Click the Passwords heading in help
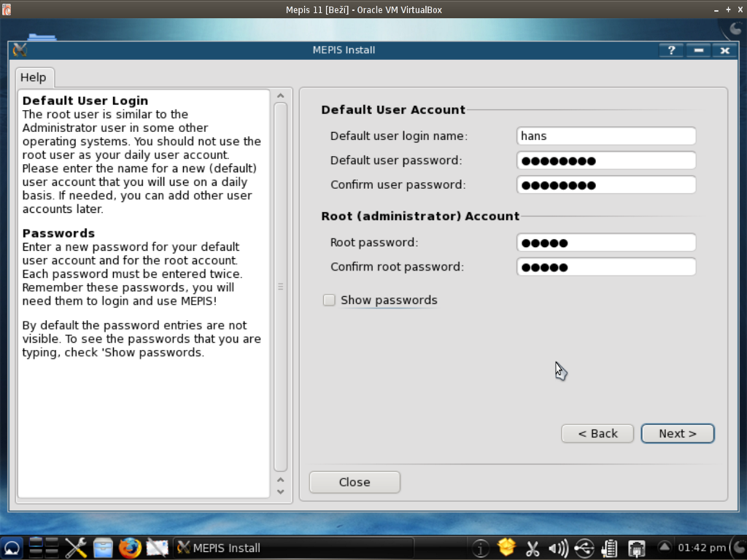Viewport: 747px width, 560px height. (58, 233)
